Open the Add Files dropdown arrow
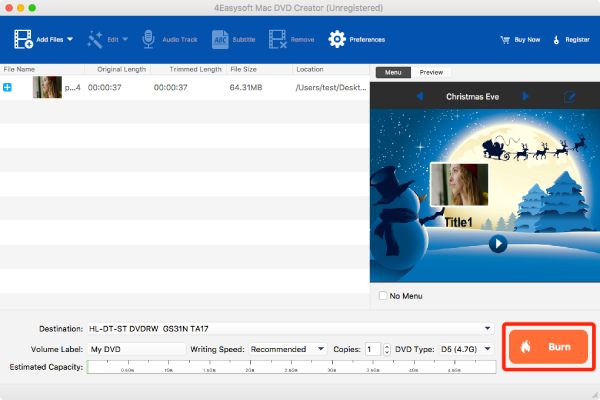The height and width of the screenshot is (400, 600). 70,39
